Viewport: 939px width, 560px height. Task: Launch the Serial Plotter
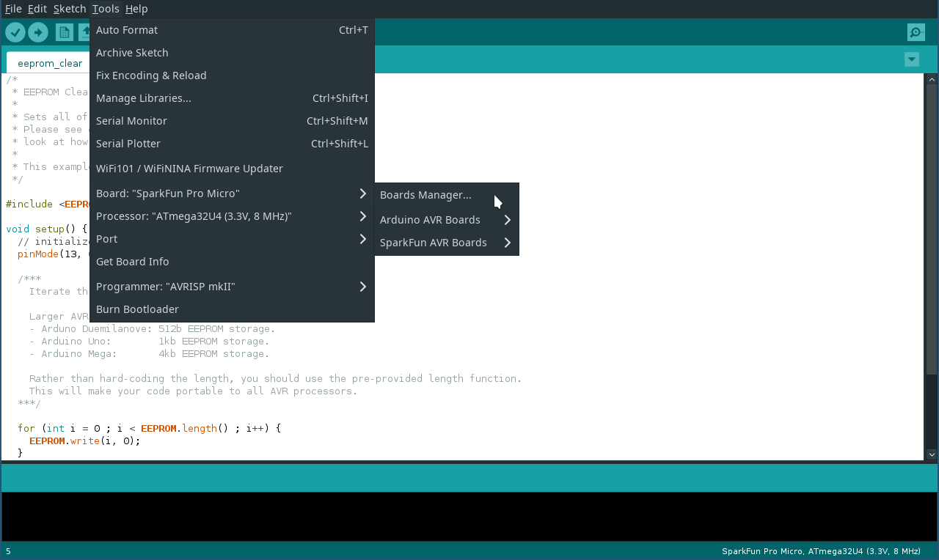point(128,144)
